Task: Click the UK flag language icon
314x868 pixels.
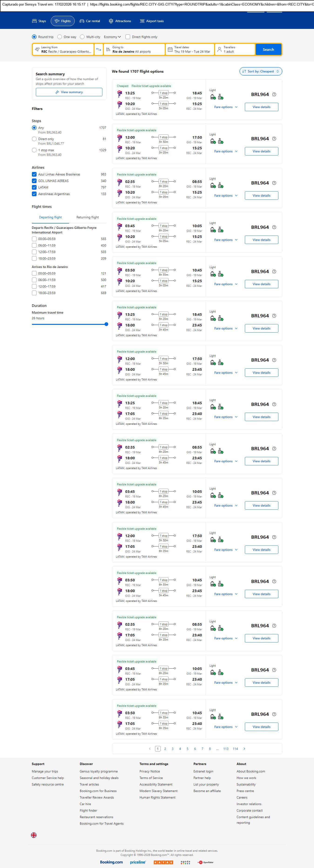Action: click(x=34, y=835)
